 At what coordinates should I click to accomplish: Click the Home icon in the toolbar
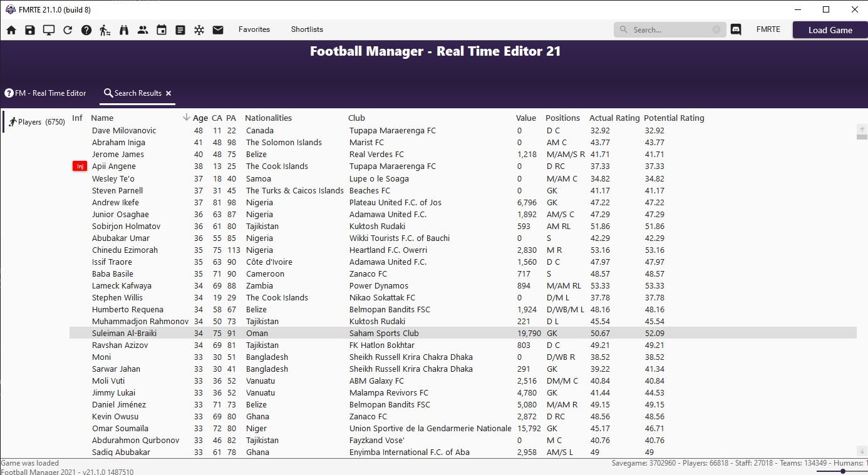(x=11, y=30)
